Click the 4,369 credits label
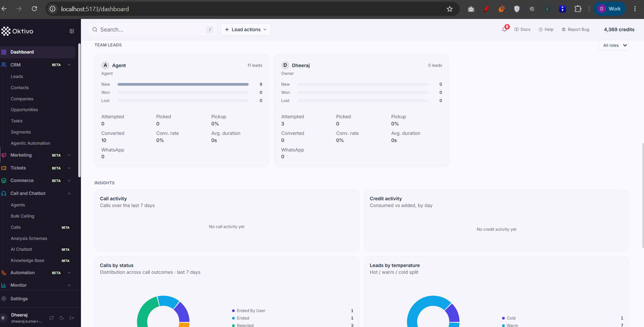This screenshot has height=327, width=644. point(619,29)
